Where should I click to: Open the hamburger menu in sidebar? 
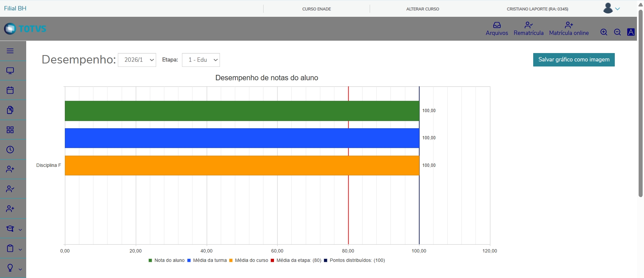point(10,51)
